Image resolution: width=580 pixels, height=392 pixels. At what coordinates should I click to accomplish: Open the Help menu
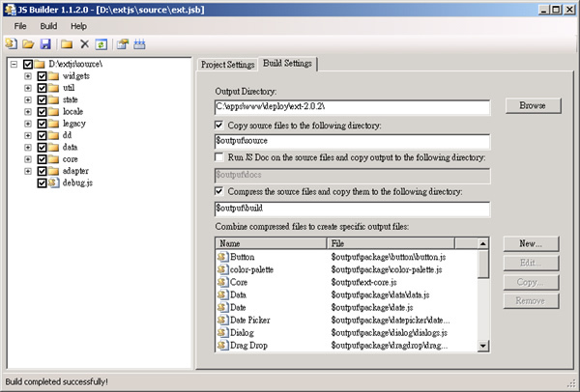tap(78, 26)
